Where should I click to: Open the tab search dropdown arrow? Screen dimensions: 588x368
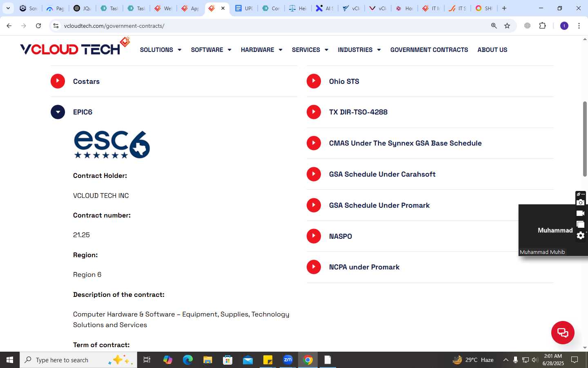(8, 8)
